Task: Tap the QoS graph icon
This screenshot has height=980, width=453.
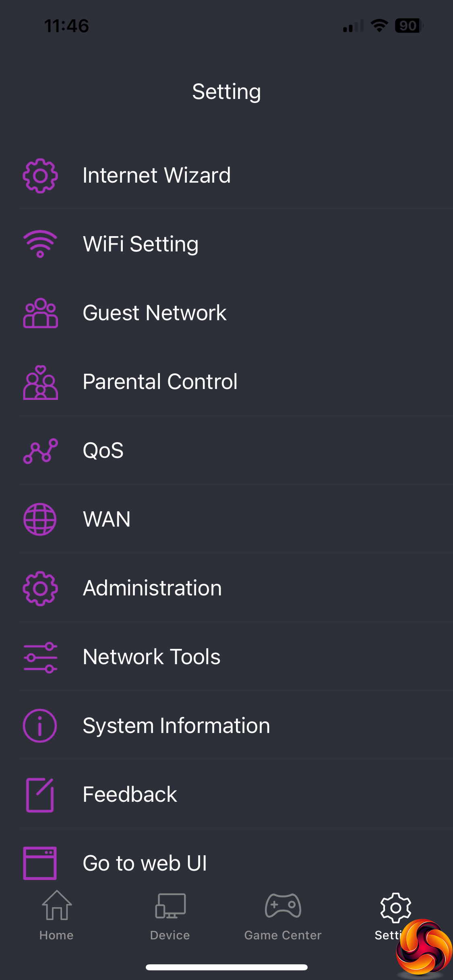Action: click(x=40, y=451)
